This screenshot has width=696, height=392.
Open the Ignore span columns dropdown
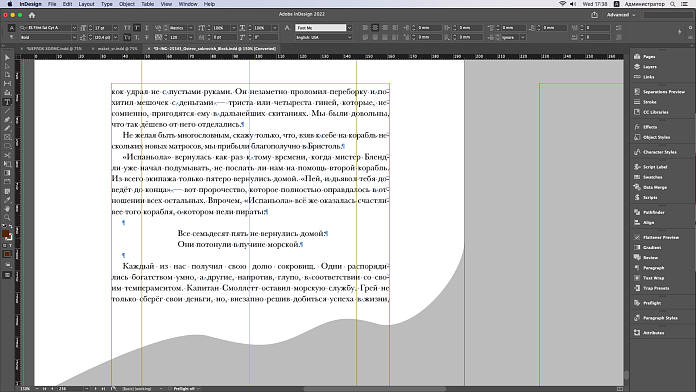(x=523, y=37)
